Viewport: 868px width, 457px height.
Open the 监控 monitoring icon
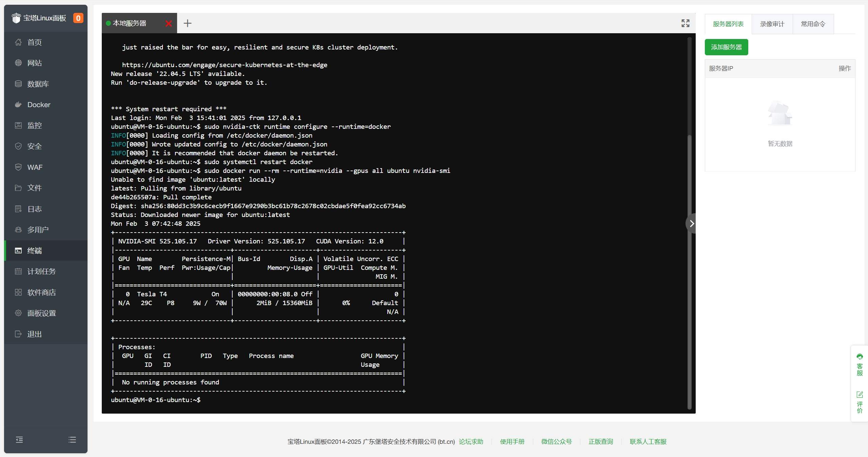coord(18,125)
